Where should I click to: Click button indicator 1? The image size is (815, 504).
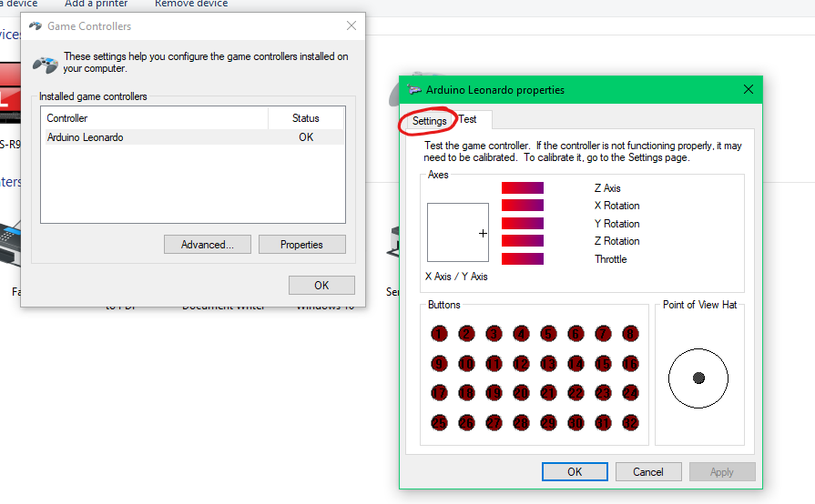tap(439, 334)
